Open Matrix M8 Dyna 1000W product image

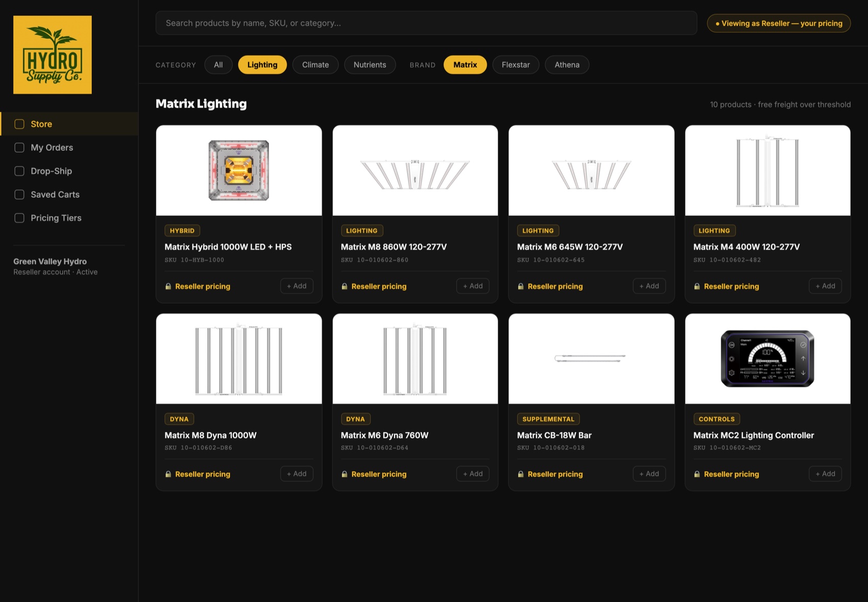click(x=239, y=359)
